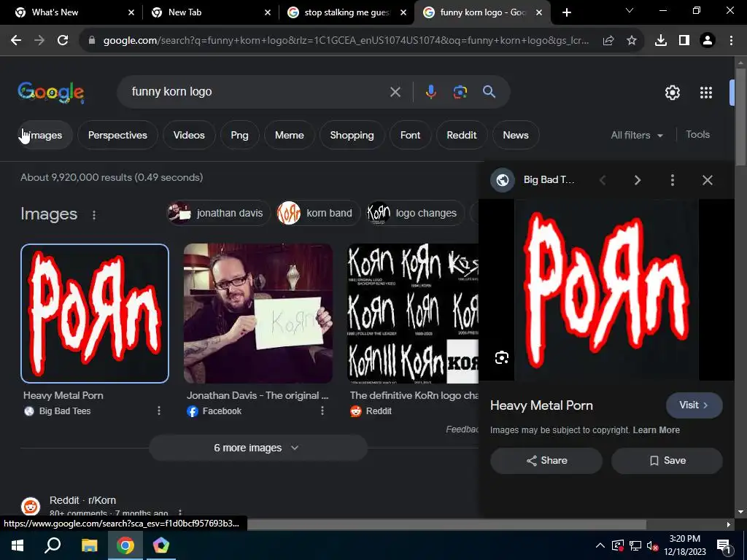Save the image with Save button
Viewport: 747px width, 560px height.
point(667,461)
